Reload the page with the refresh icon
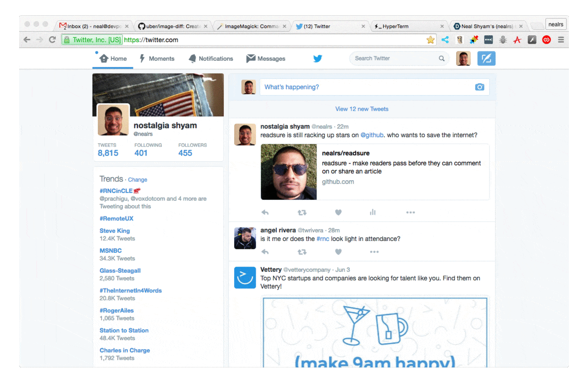The width and height of the screenshot is (588, 390). pyautogui.click(x=52, y=40)
